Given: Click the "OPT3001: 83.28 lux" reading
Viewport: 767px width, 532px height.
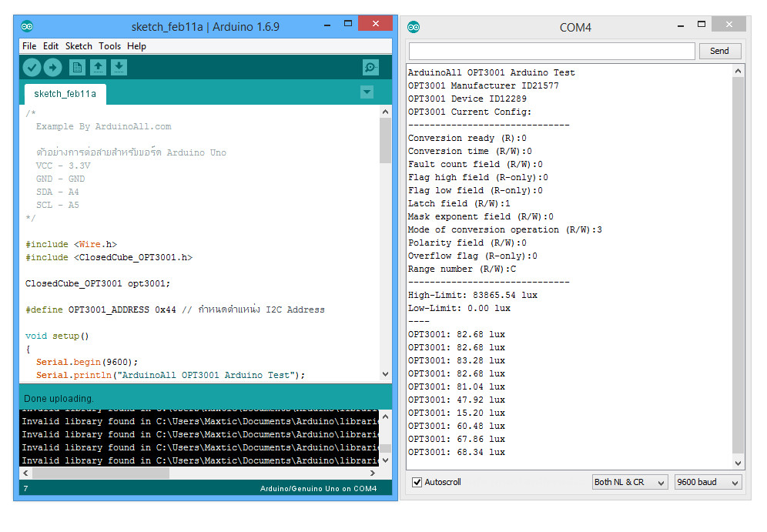Looking at the screenshot, I should 457,361.
